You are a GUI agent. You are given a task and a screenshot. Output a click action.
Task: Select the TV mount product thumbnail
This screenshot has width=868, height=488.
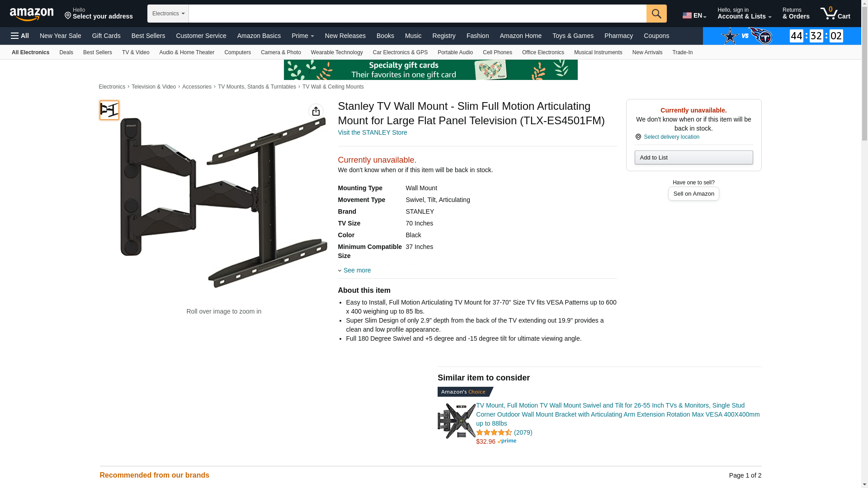click(109, 110)
